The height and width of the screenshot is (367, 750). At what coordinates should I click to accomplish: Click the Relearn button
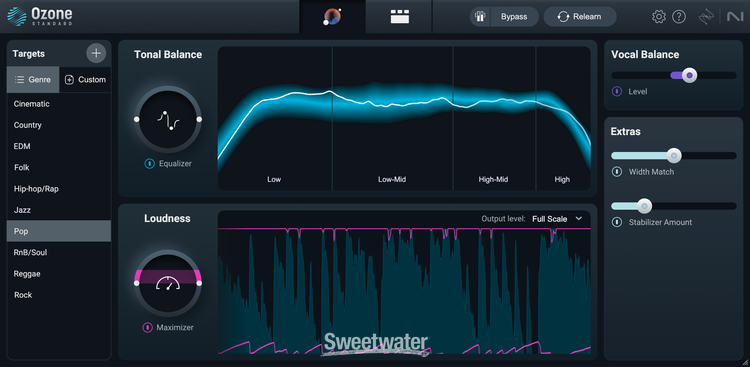click(580, 17)
